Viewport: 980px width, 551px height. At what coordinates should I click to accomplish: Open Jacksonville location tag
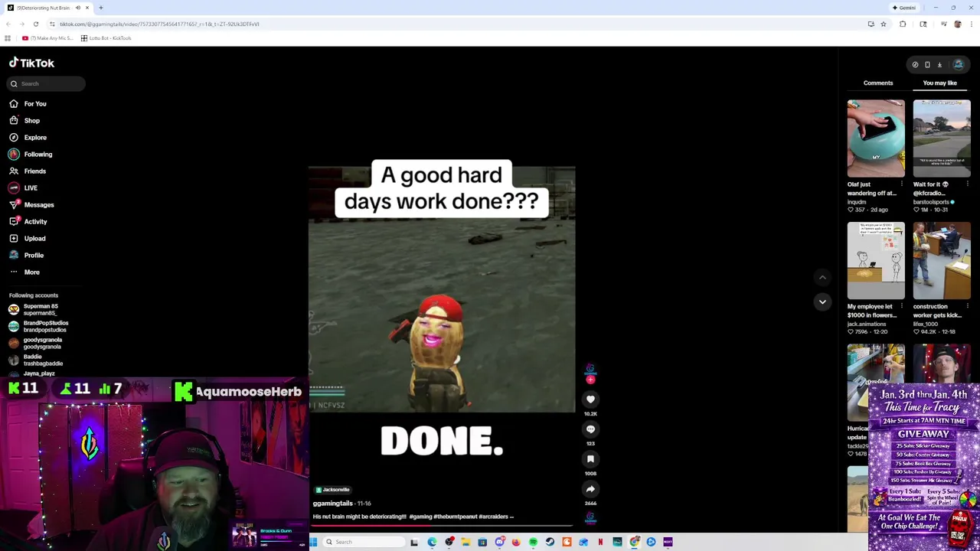click(x=332, y=490)
